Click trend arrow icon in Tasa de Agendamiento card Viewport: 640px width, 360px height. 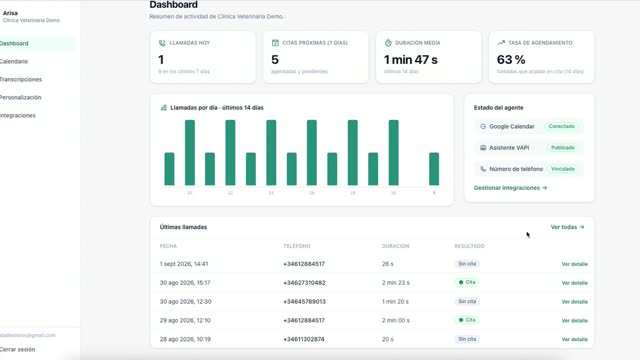(x=501, y=42)
